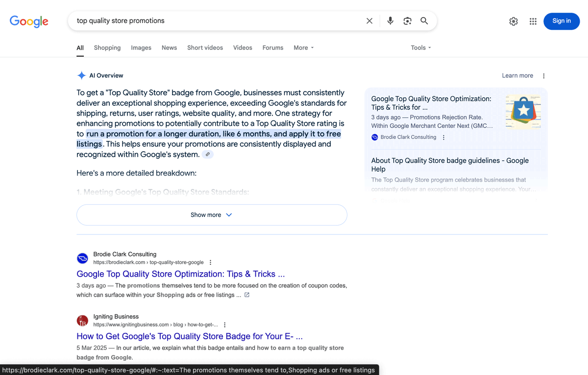Open the Forums tab
Viewport: 588px width, 375px height.
(x=273, y=48)
